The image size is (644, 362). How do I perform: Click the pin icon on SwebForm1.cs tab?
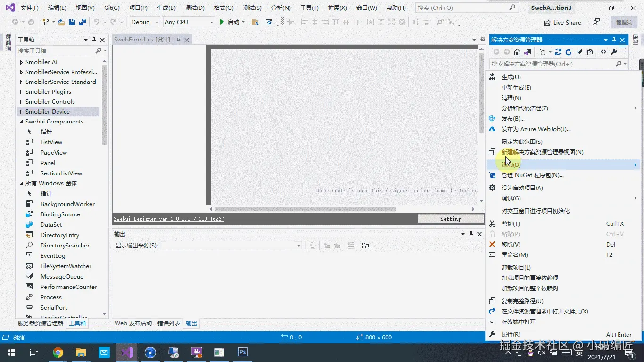tap(178, 40)
